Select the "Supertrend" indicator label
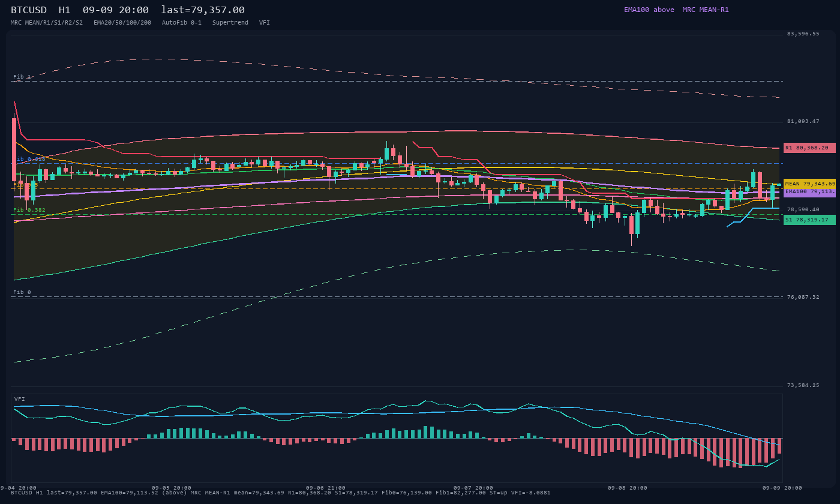This screenshot has width=840, height=504. 230,23
